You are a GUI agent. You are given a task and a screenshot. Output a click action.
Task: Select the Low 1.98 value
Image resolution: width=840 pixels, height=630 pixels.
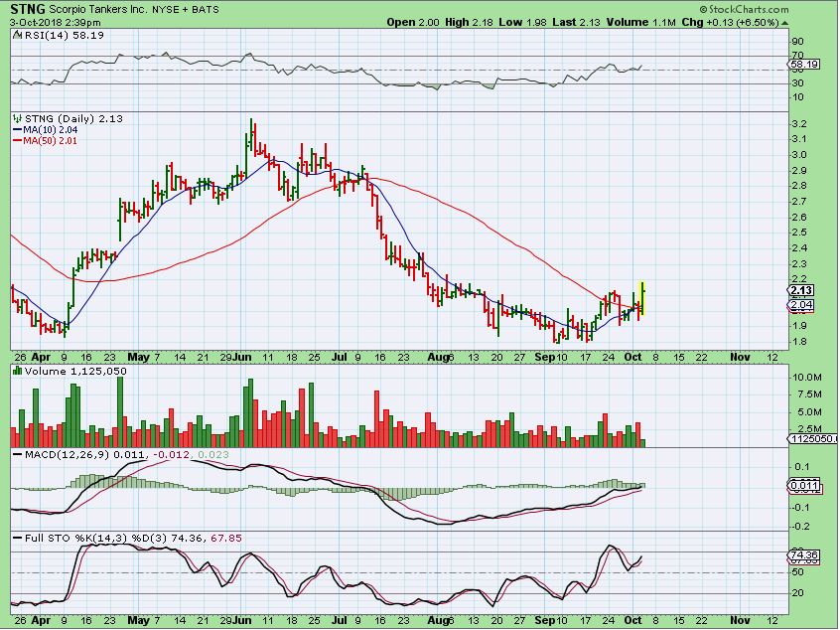pyautogui.click(x=523, y=23)
